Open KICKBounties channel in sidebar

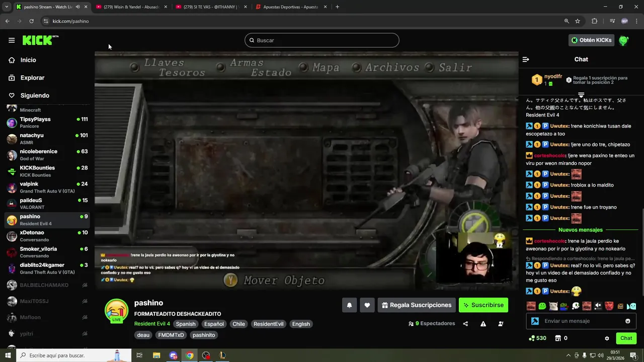click(47, 171)
